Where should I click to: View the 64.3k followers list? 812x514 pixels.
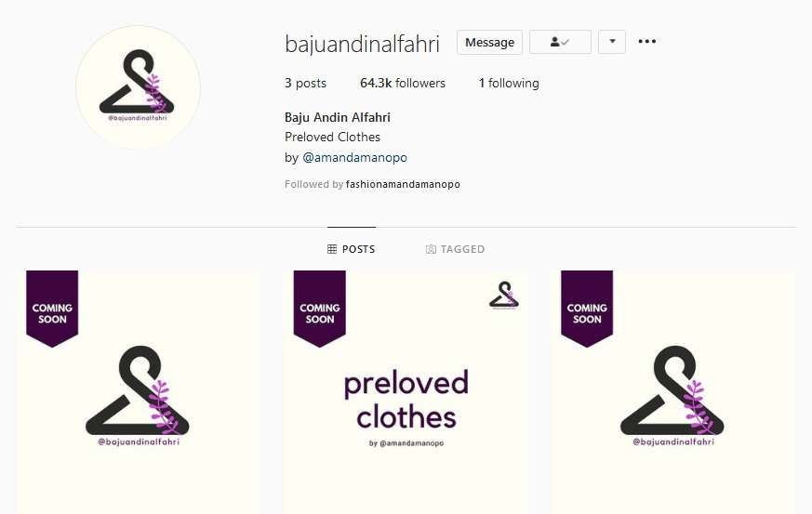tap(403, 83)
